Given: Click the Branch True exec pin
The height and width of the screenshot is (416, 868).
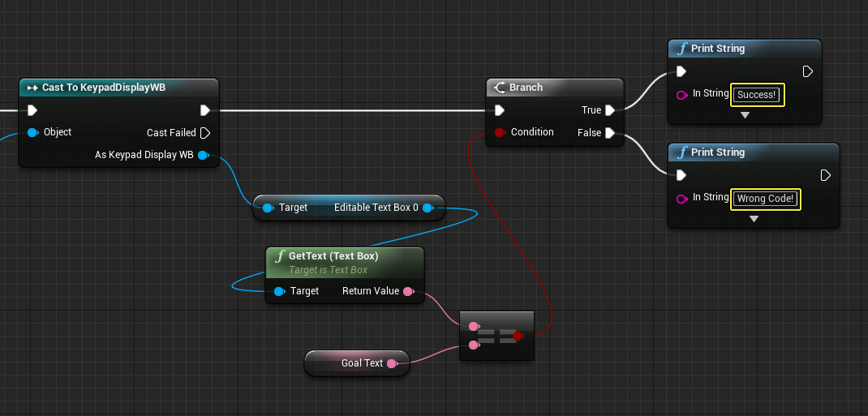Looking at the screenshot, I should pos(610,110).
